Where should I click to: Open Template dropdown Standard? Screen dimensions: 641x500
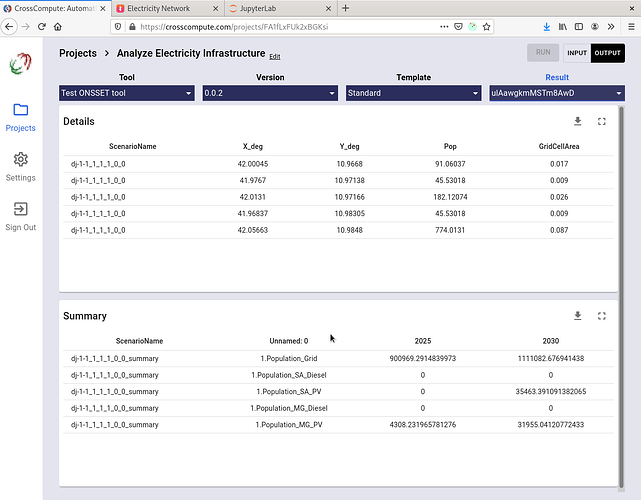click(x=414, y=93)
